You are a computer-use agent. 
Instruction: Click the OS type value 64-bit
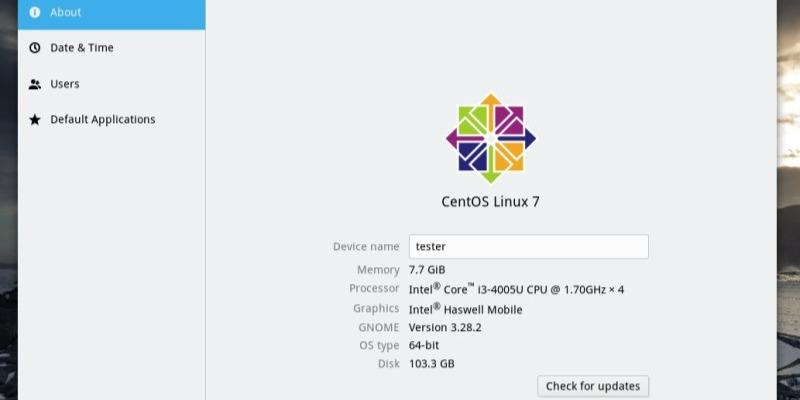(x=424, y=345)
